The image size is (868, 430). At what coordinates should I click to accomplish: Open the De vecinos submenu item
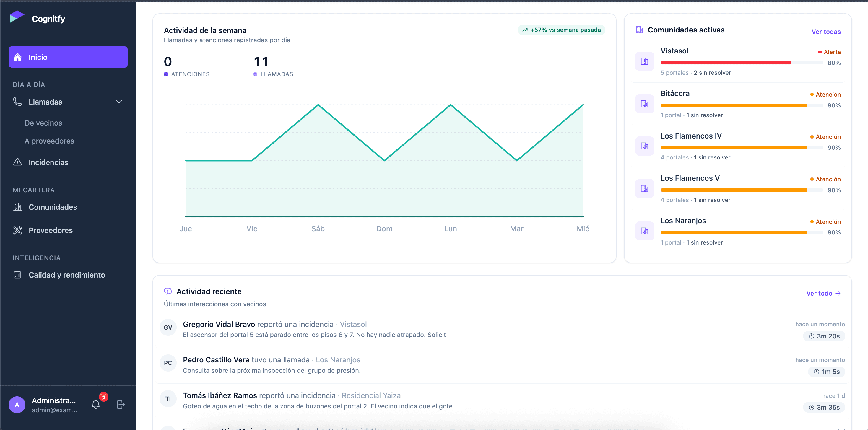pyautogui.click(x=43, y=123)
